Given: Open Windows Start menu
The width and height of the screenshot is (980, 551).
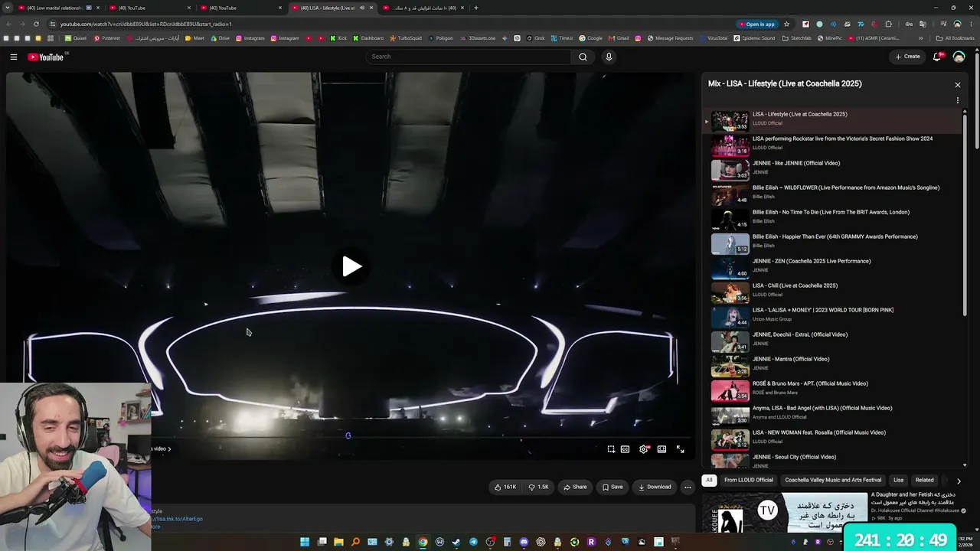Looking at the screenshot, I should click(305, 543).
